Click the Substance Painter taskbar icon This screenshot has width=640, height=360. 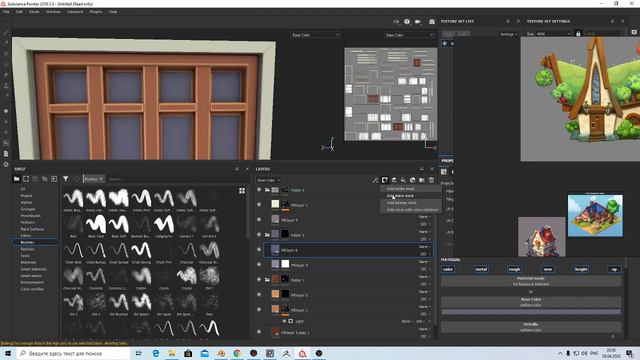[302, 353]
